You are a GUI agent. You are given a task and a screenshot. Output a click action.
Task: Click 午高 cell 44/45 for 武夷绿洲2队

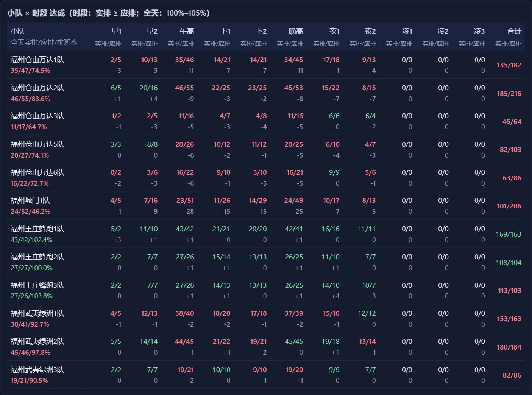(184, 342)
